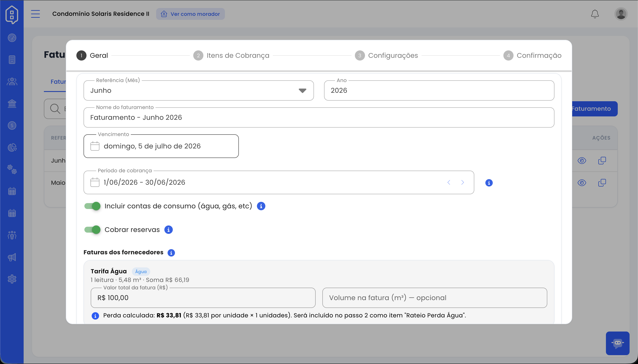
Task: Click the copy icon in the Junho row
Action: pyautogui.click(x=602, y=160)
